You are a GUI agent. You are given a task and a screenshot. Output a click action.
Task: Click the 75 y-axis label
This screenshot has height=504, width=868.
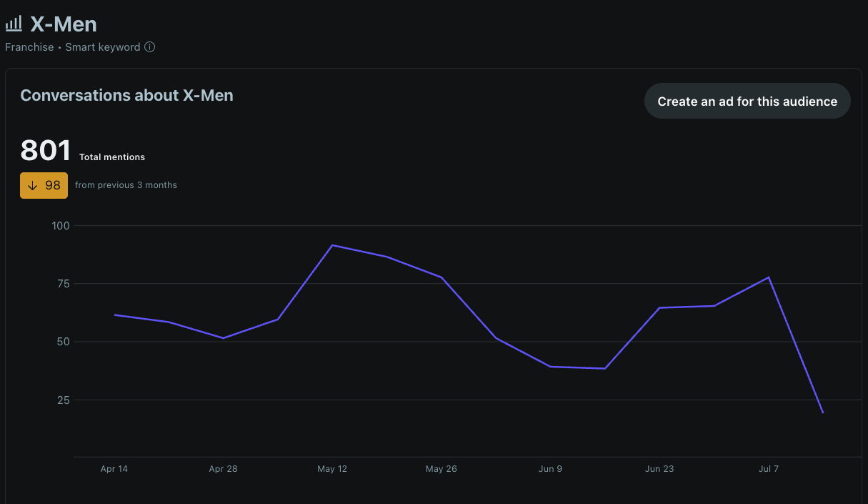63,284
